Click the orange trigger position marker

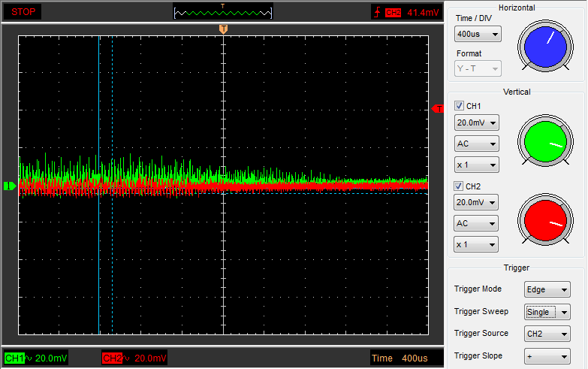click(223, 29)
